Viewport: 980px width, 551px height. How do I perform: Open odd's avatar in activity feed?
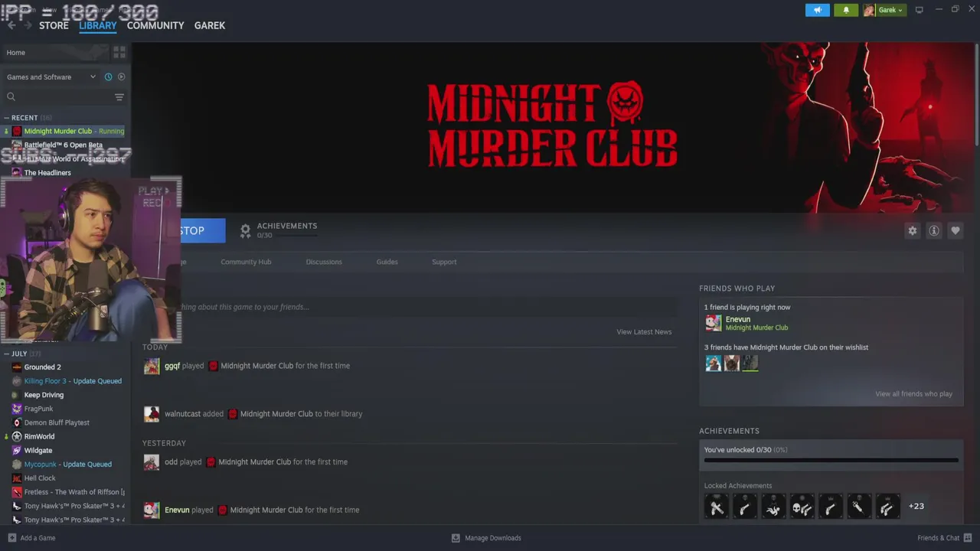[152, 462]
